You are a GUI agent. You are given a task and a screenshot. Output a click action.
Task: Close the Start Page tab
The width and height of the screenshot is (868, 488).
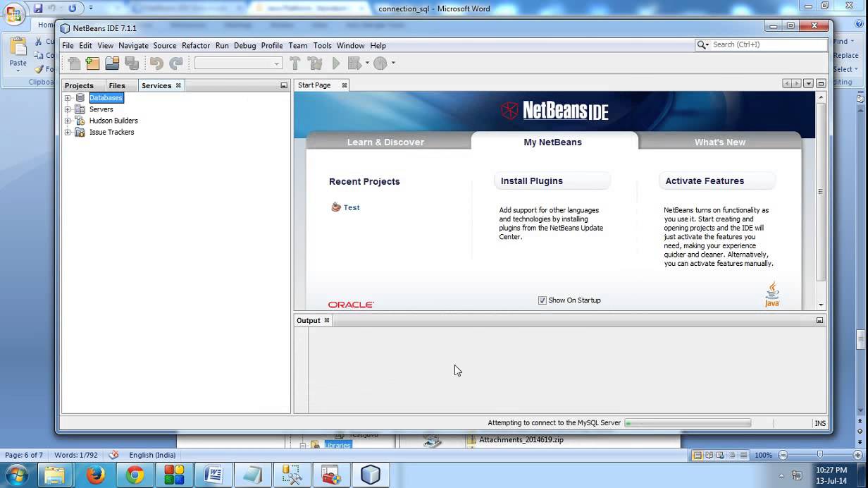345,85
